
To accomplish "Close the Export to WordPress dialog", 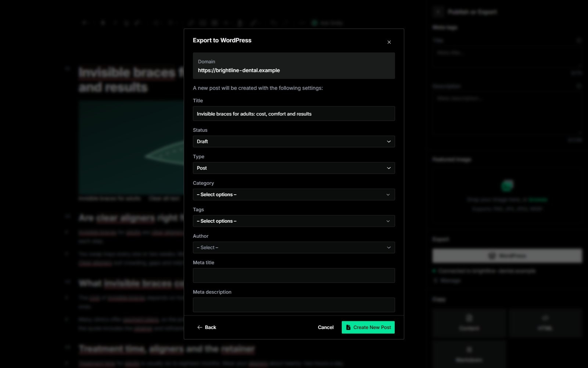I will tap(389, 42).
